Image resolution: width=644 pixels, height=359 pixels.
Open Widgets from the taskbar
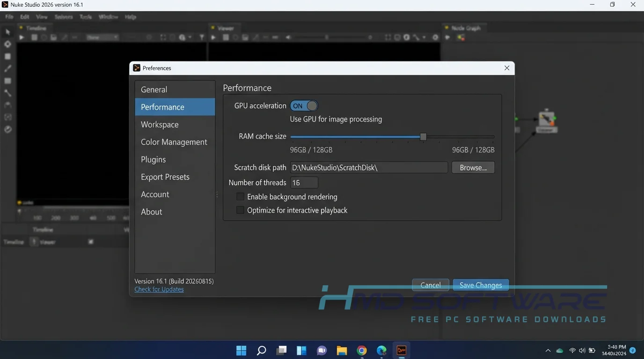(x=301, y=351)
